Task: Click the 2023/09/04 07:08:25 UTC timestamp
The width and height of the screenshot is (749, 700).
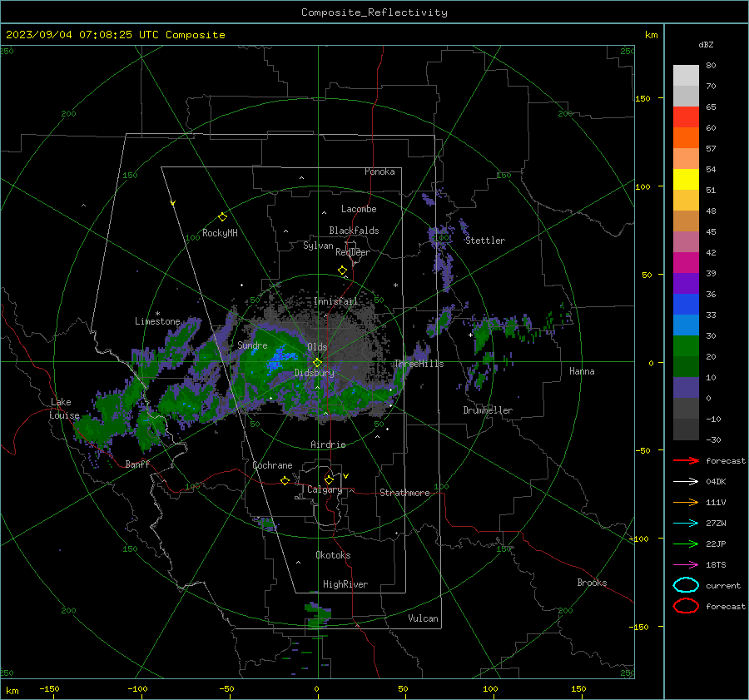Action: pyautogui.click(x=82, y=35)
